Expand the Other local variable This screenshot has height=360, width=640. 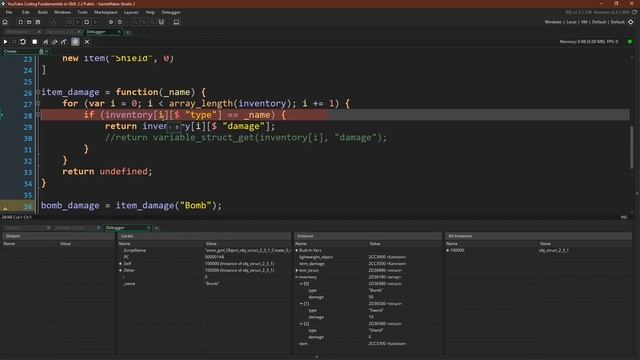pyautogui.click(x=120, y=270)
